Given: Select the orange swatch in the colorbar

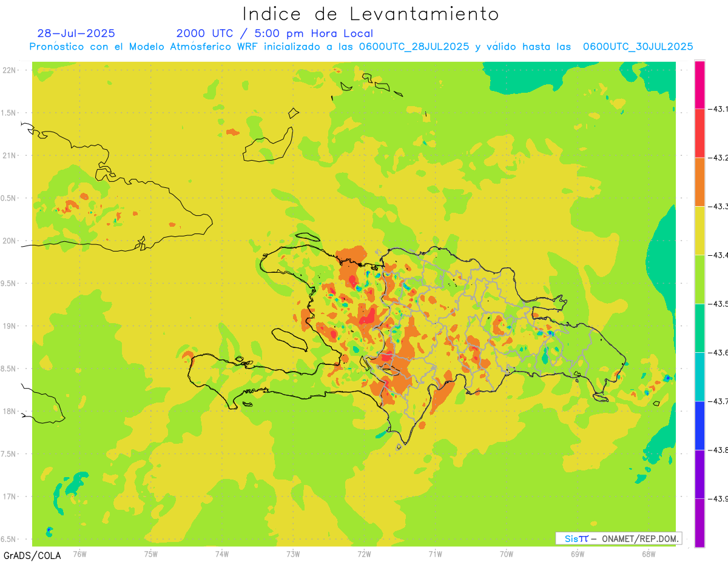Looking at the screenshot, I should coord(699,182).
